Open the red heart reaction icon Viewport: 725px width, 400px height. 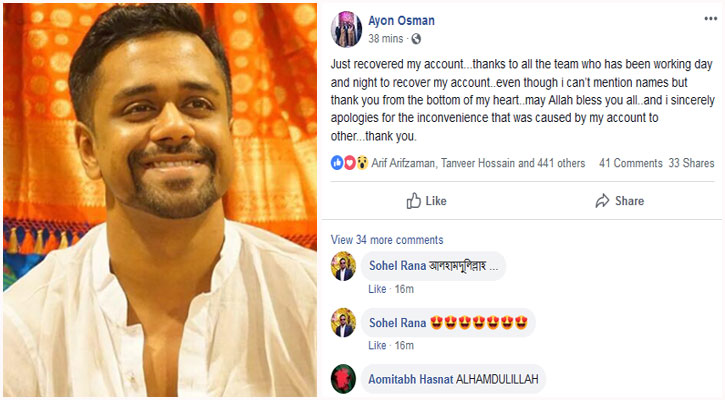(x=350, y=163)
